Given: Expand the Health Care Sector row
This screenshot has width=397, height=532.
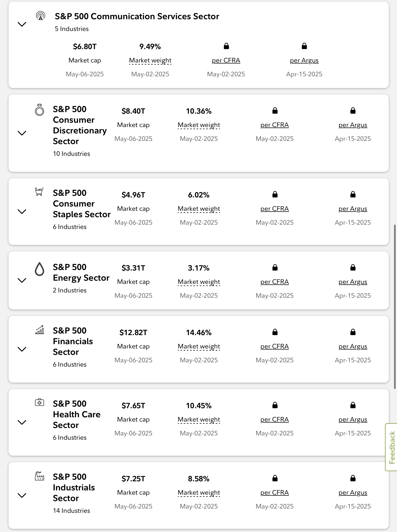Looking at the screenshot, I should coord(22,422).
